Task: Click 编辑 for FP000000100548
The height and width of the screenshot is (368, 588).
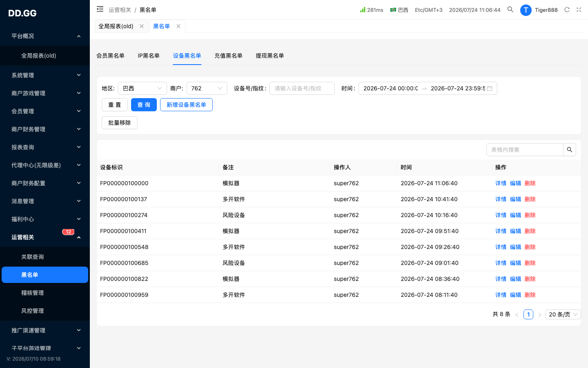Action: pyautogui.click(x=515, y=247)
